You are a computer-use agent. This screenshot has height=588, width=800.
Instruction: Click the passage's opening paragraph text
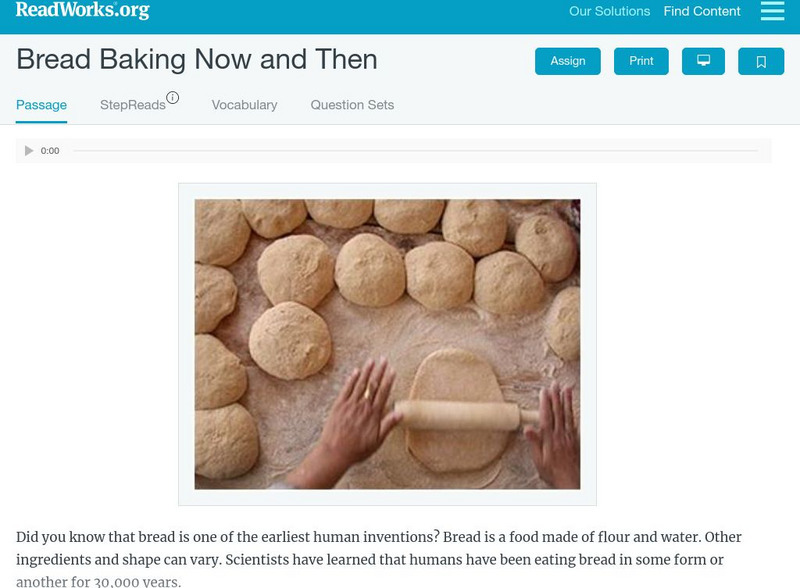(x=378, y=549)
